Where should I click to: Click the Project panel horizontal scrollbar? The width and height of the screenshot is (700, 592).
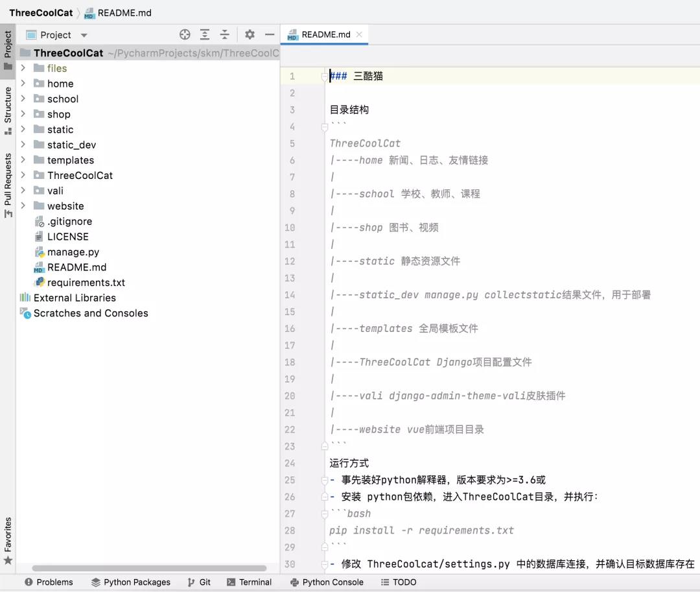pos(149,569)
